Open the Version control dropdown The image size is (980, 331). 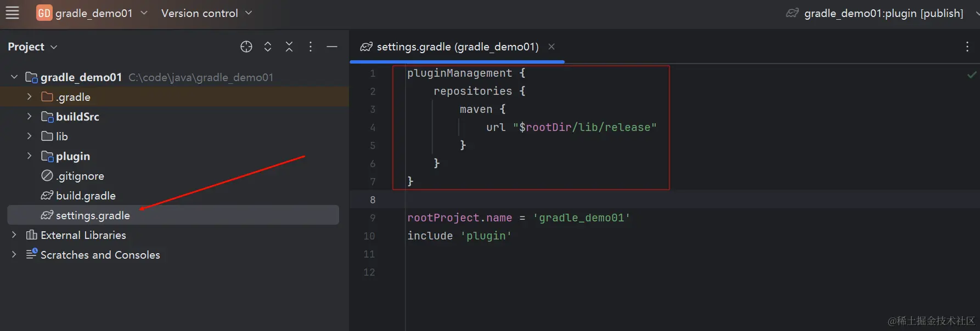206,13
